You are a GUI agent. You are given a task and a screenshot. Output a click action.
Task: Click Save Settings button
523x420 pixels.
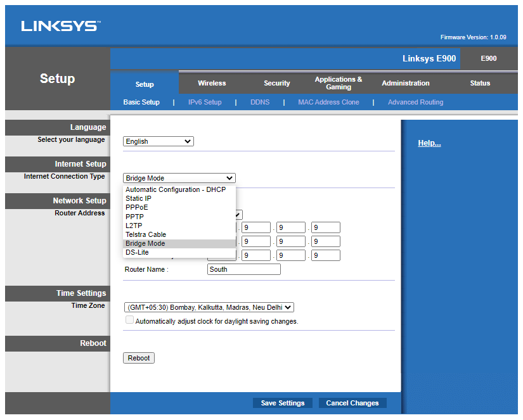coord(283,403)
